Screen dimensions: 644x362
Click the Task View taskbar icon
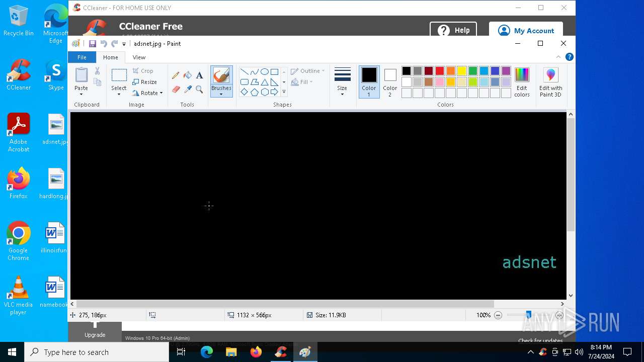point(181,352)
